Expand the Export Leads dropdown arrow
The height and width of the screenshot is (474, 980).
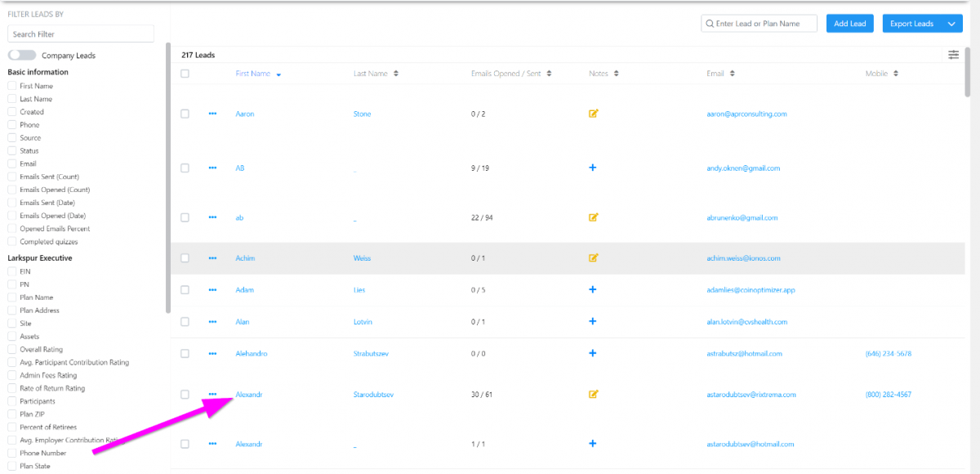click(951, 24)
